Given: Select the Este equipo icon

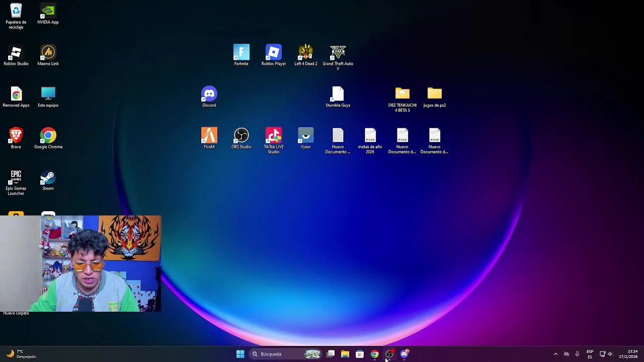Looking at the screenshot, I should (x=48, y=97).
